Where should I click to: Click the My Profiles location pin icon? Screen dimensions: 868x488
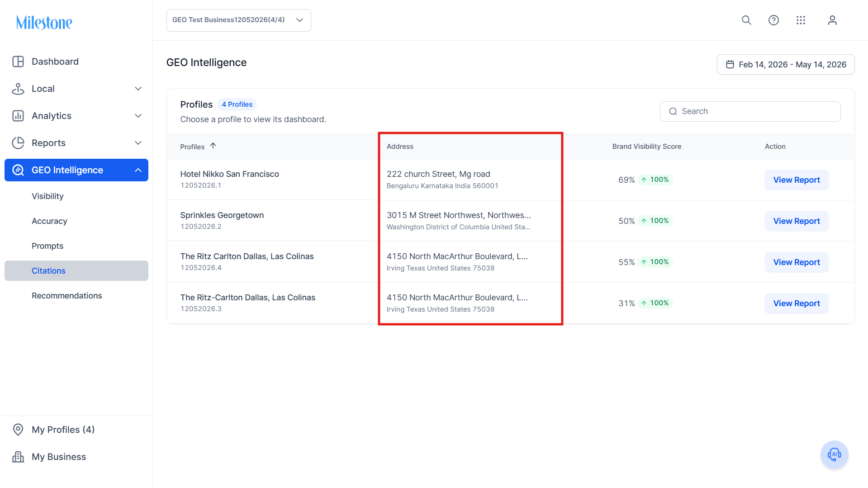pos(18,430)
